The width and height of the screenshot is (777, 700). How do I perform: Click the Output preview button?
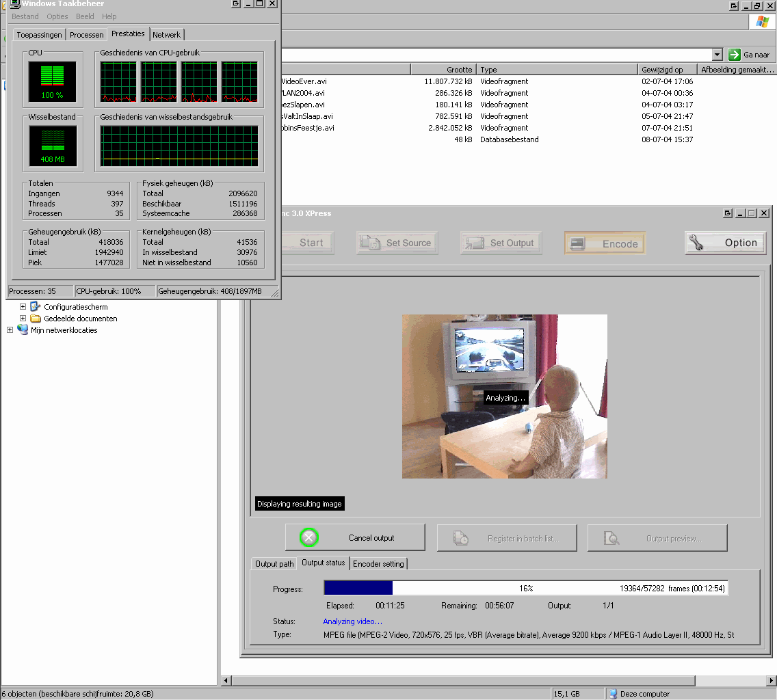point(657,538)
